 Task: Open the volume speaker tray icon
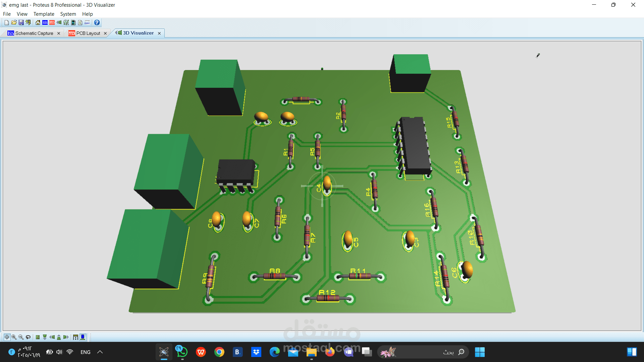pos(59,352)
